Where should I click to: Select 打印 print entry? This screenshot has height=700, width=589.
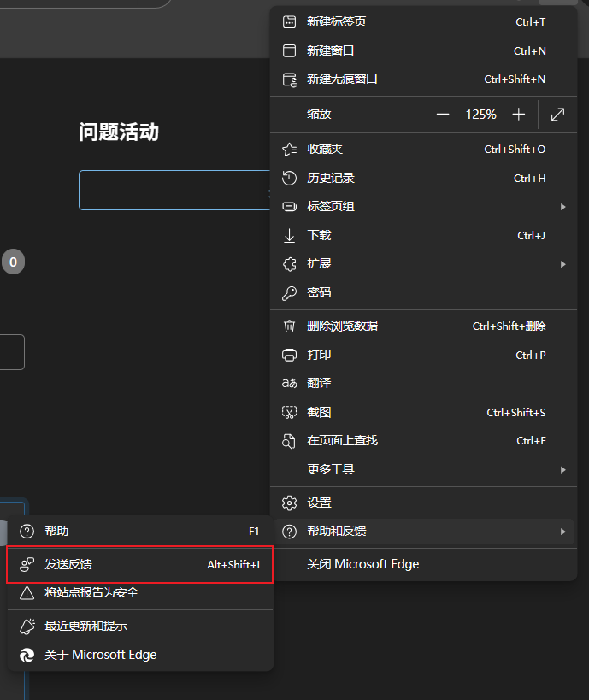[x=423, y=355]
